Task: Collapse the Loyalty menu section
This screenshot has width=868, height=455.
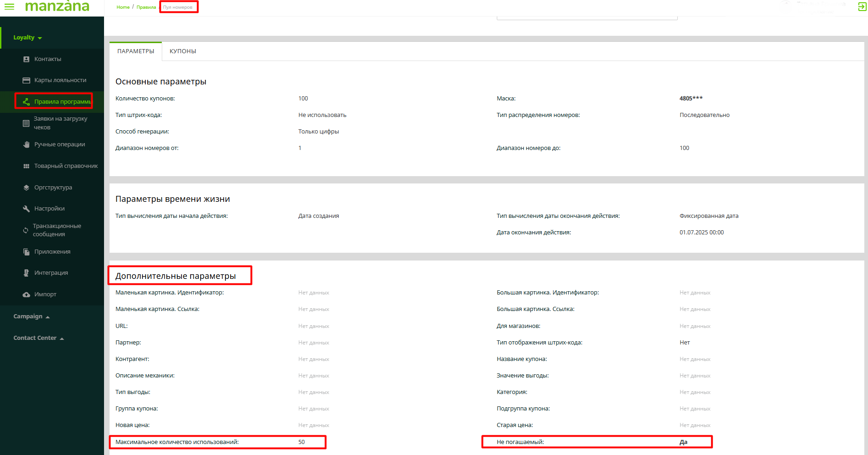Action: pos(27,38)
